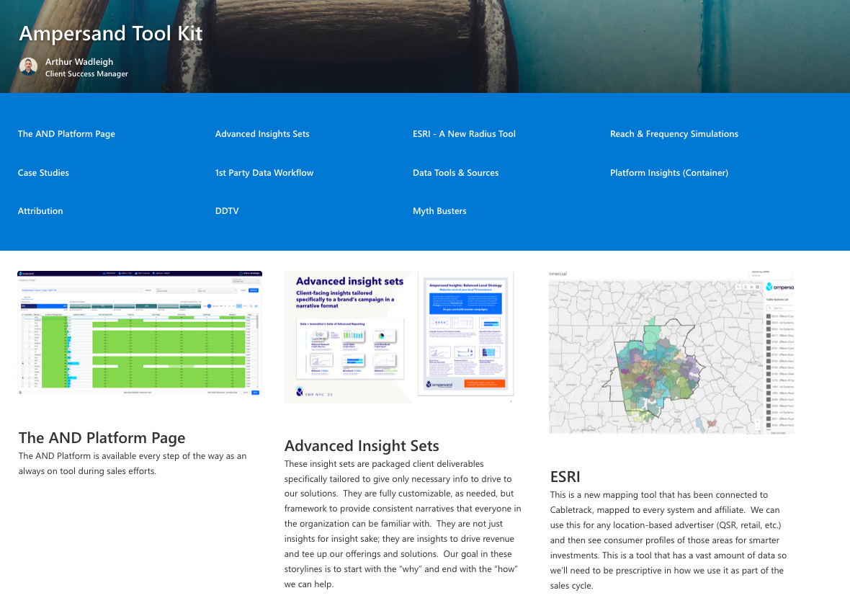The image size is (850, 616).
Task: Click Client Success Manager subtitle
Action: [x=86, y=73]
